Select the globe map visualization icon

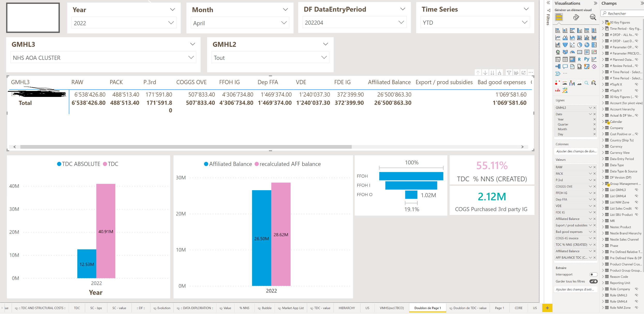pyautogui.click(x=558, y=52)
